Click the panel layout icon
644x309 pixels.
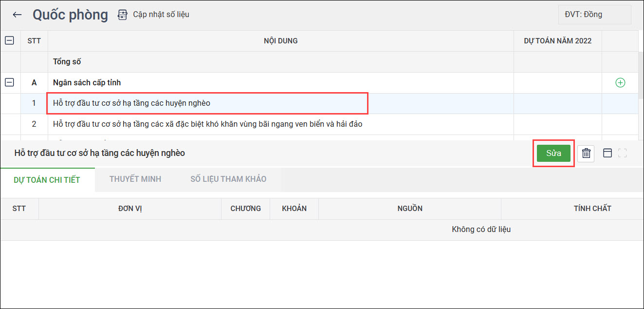[x=607, y=153]
